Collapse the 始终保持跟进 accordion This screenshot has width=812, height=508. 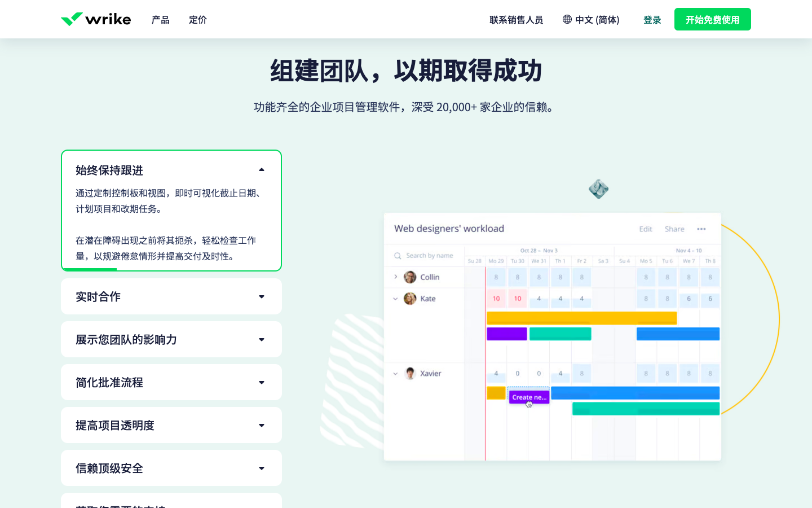(x=261, y=170)
